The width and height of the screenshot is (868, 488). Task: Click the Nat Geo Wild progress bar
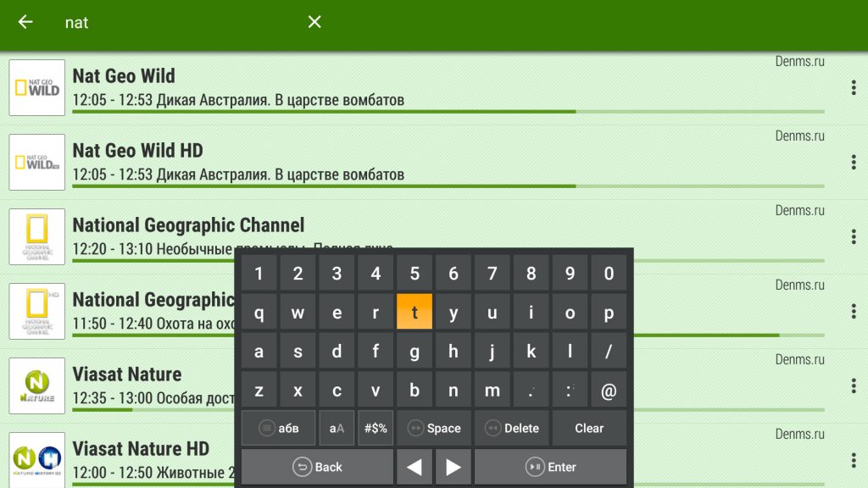448,112
